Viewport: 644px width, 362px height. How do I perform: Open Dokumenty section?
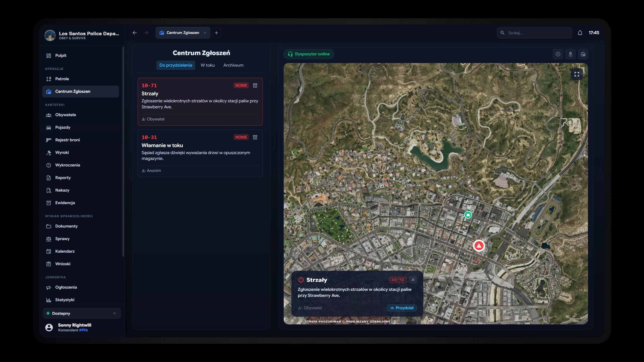click(80, 226)
